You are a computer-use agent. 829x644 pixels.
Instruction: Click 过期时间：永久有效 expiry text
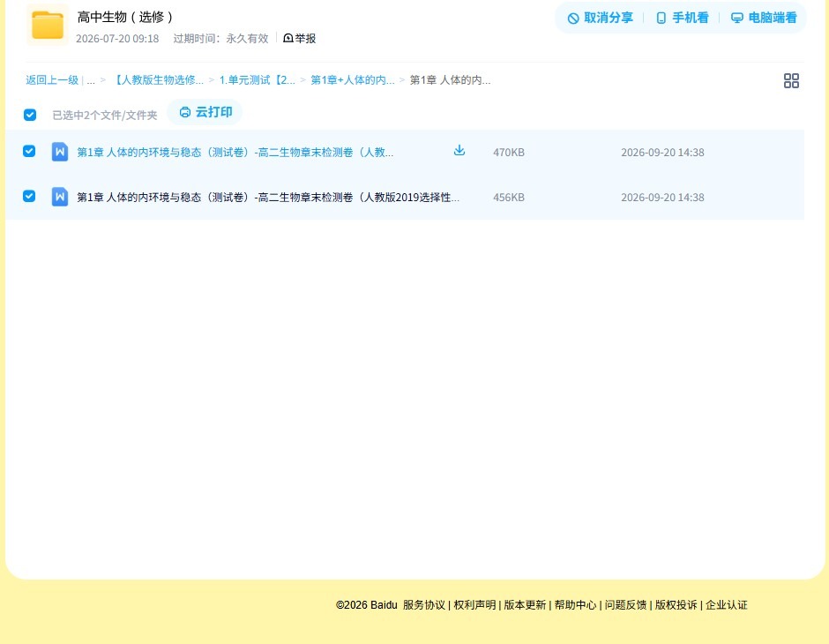point(221,39)
